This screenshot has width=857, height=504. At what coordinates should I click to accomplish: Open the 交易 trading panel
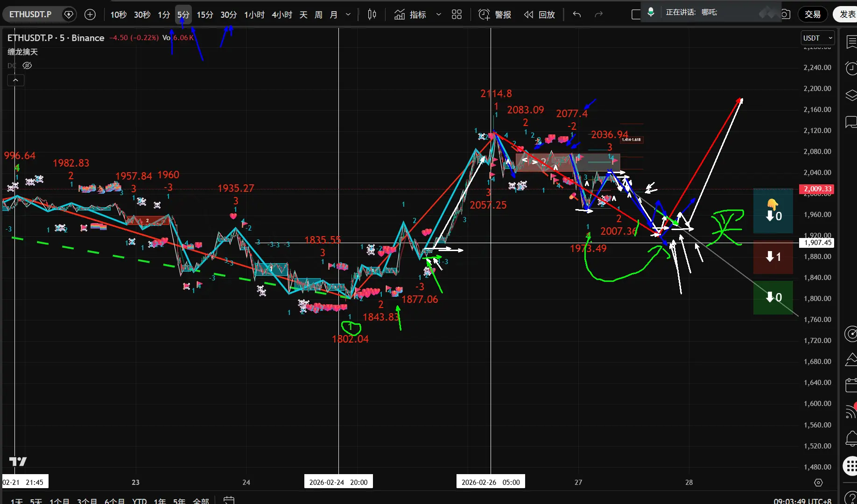(813, 14)
